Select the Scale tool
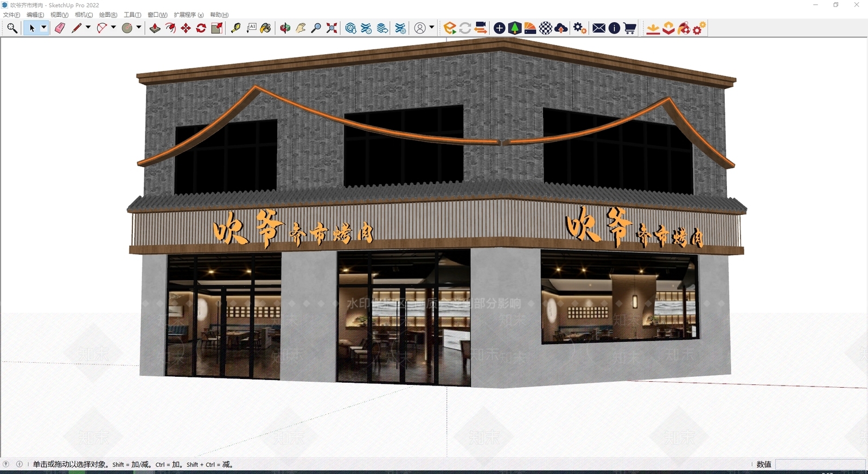 pyautogui.click(x=217, y=28)
